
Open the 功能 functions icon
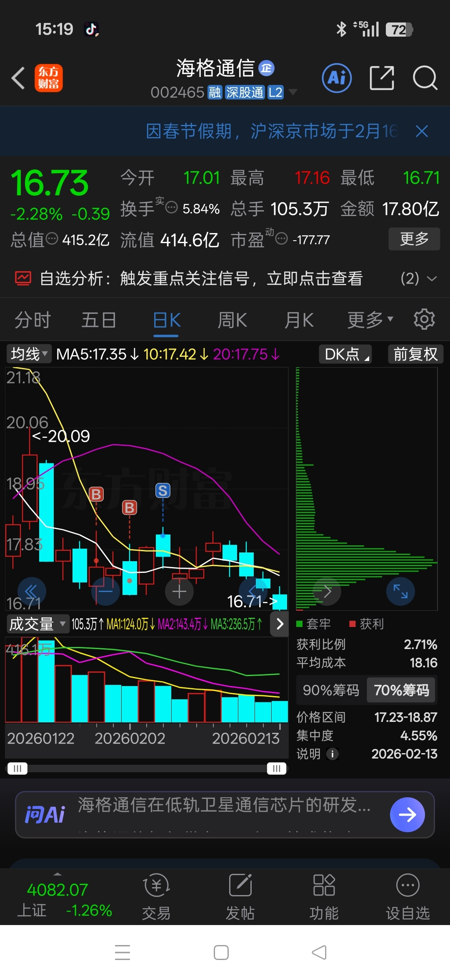pos(324,896)
